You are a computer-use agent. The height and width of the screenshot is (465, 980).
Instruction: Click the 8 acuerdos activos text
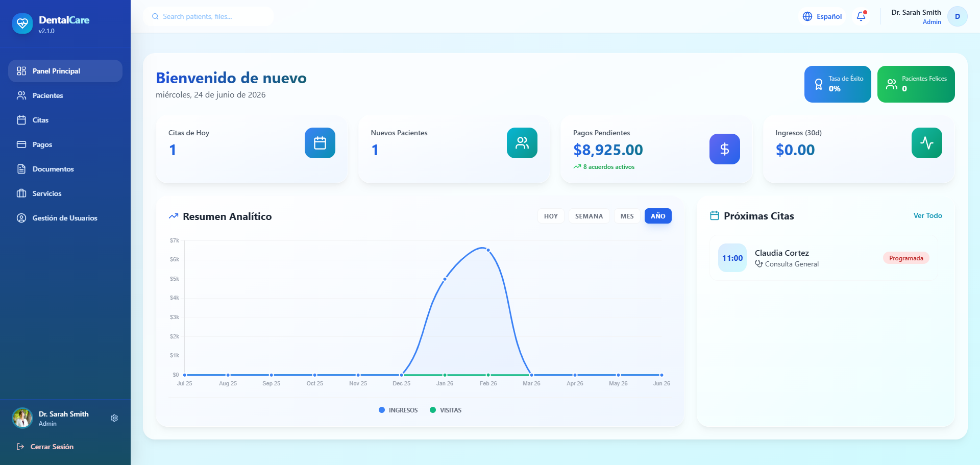tap(609, 167)
